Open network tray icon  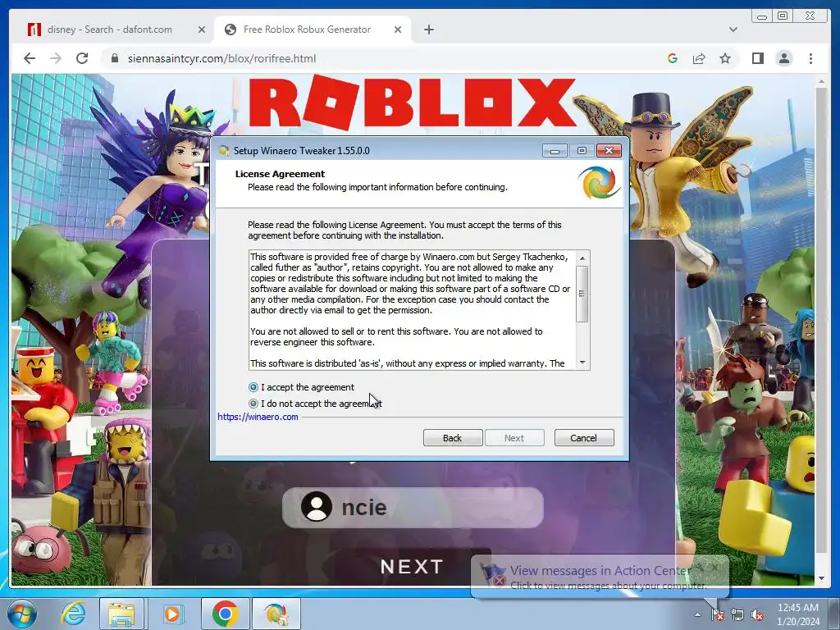[737, 614]
